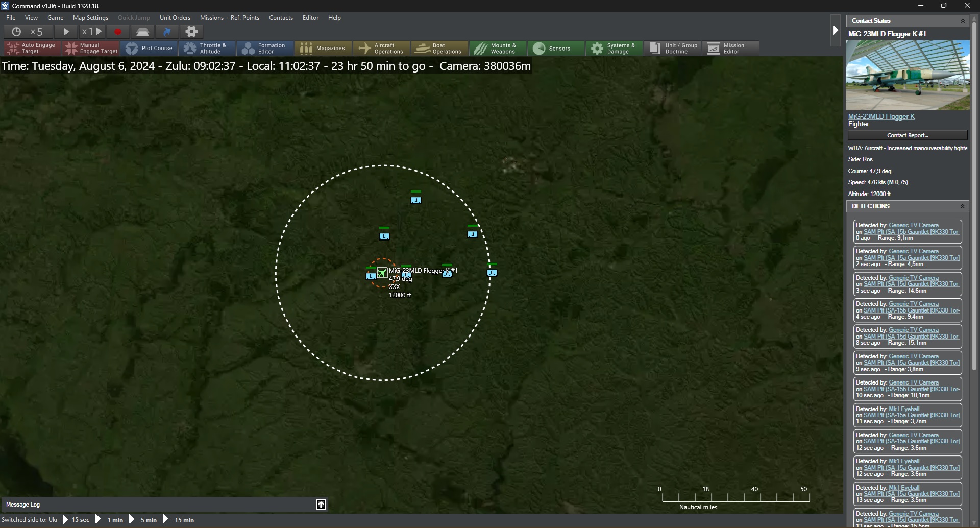Open the View menu

32,18
